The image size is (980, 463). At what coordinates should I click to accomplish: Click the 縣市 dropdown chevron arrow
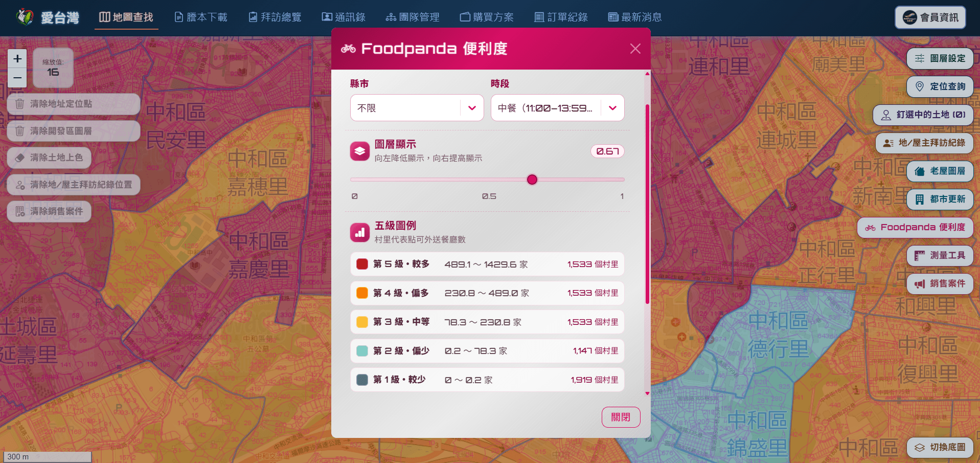[472, 108]
